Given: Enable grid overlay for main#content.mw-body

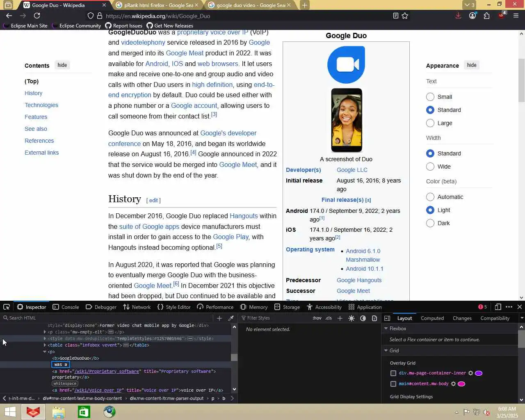Looking at the screenshot, I should click(x=393, y=384).
